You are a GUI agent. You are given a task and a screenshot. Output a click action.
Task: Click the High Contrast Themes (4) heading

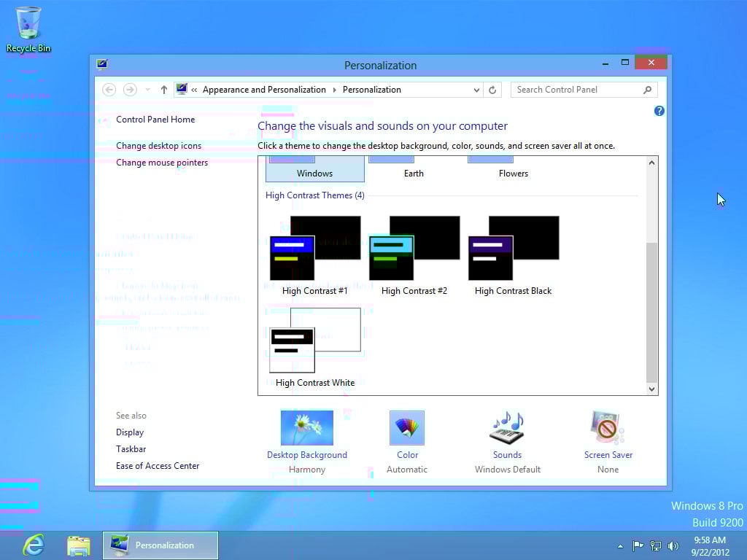pyautogui.click(x=315, y=195)
